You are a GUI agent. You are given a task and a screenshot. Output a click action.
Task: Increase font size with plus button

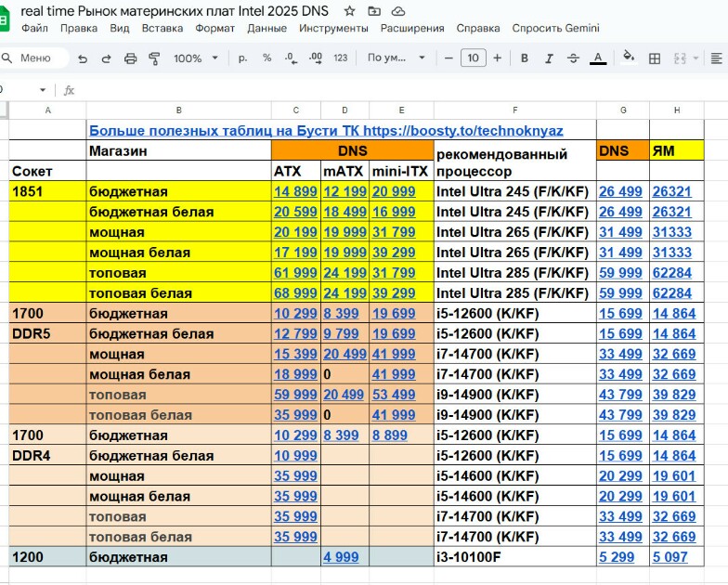[x=498, y=58]
